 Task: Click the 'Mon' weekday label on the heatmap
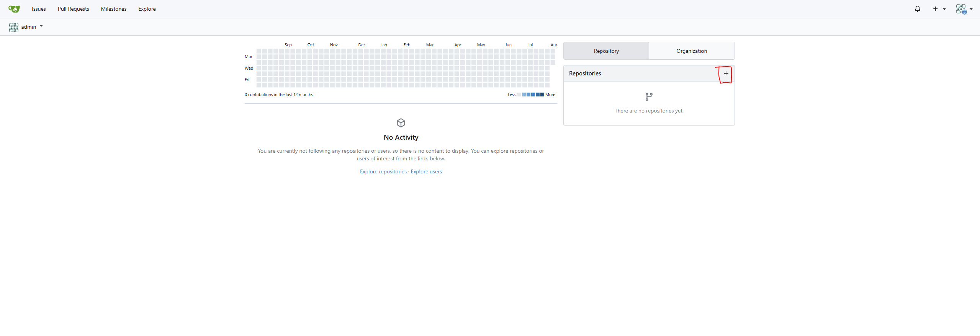click(x=249, y=57)
